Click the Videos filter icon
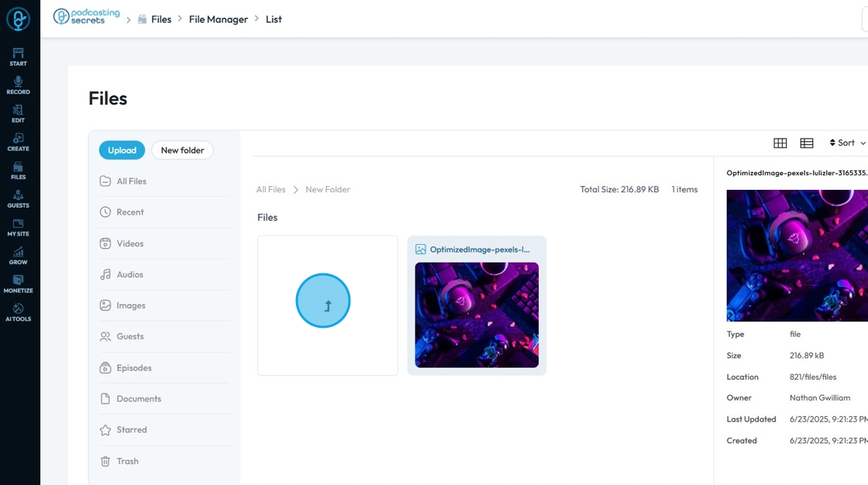868x485 pixels. pos(105,243)
